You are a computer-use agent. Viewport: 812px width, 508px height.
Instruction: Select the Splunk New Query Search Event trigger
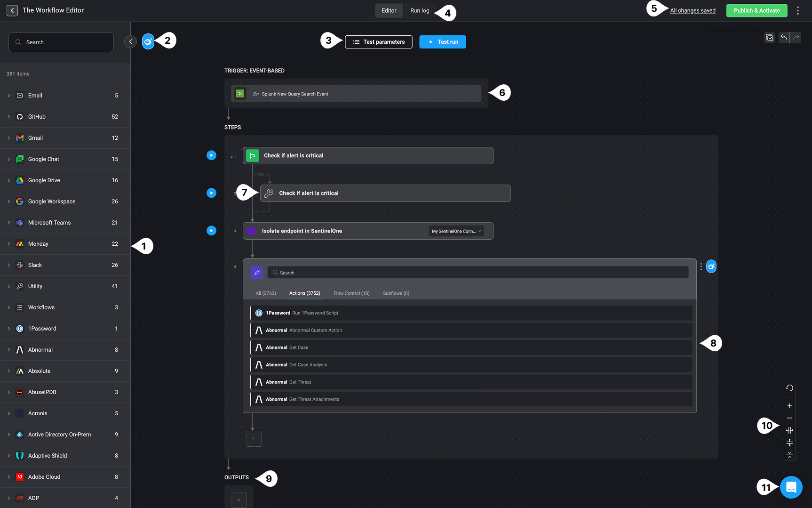coord(356,94)
